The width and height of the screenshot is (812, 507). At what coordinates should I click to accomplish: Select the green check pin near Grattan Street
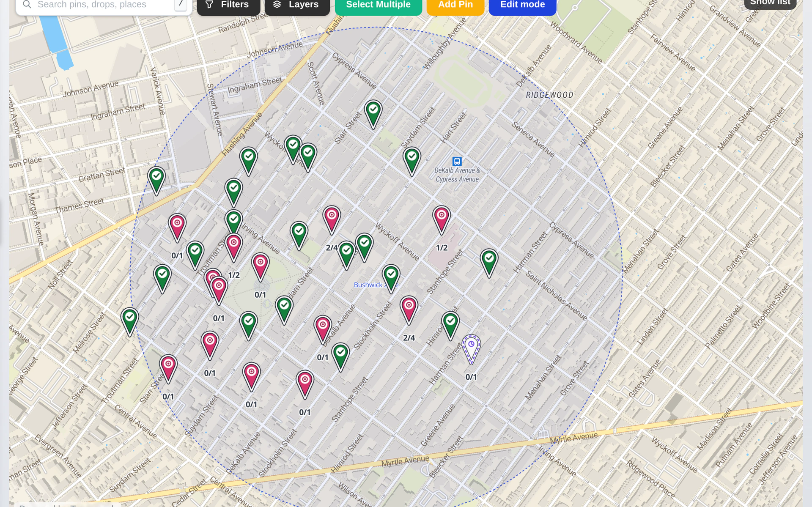point(156,181)
